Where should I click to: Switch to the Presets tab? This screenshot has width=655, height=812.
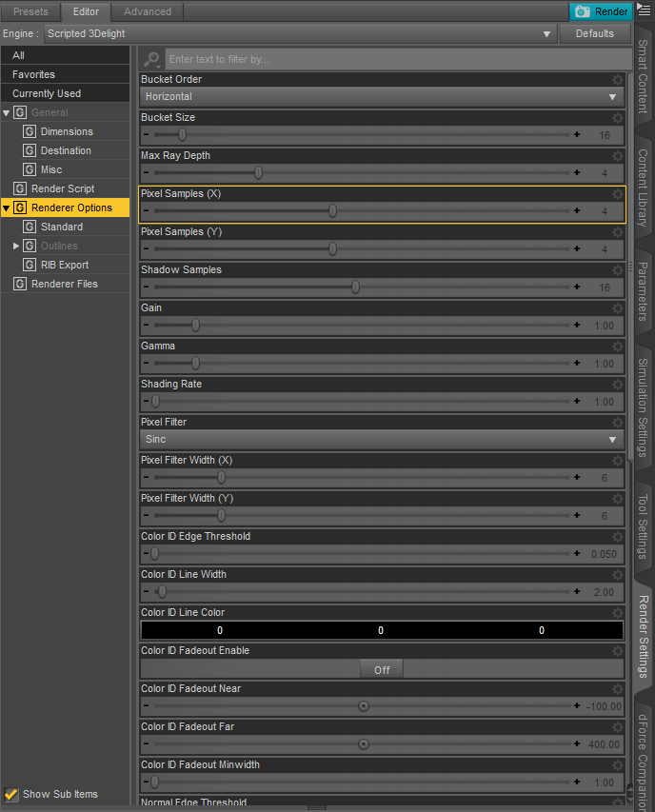[30, 11]
